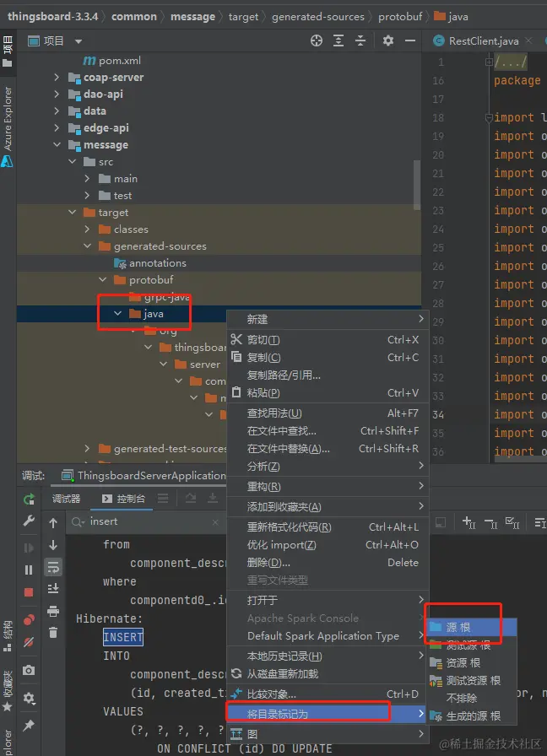The height and width of the screenshot is (756, 547).
Task: Select 生成的源 根 submenu entry
Action: [x=472, y=716]
